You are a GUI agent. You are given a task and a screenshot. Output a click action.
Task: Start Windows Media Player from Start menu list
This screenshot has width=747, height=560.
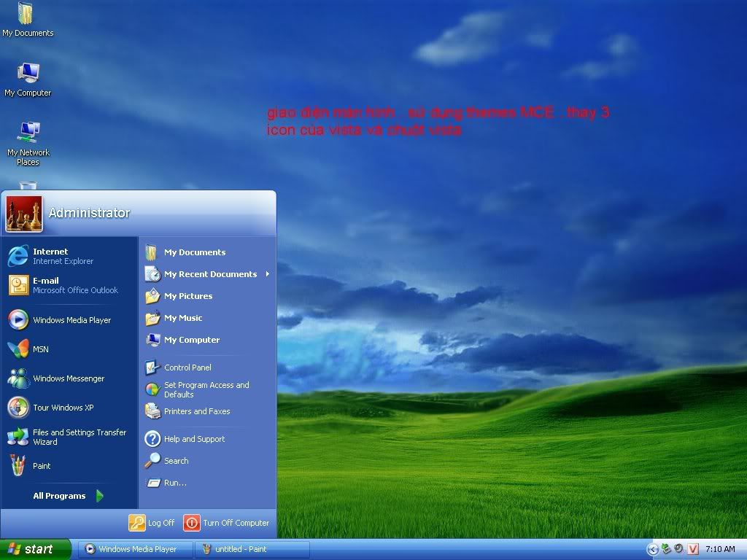pyautogui.click(x=69, y=320)
